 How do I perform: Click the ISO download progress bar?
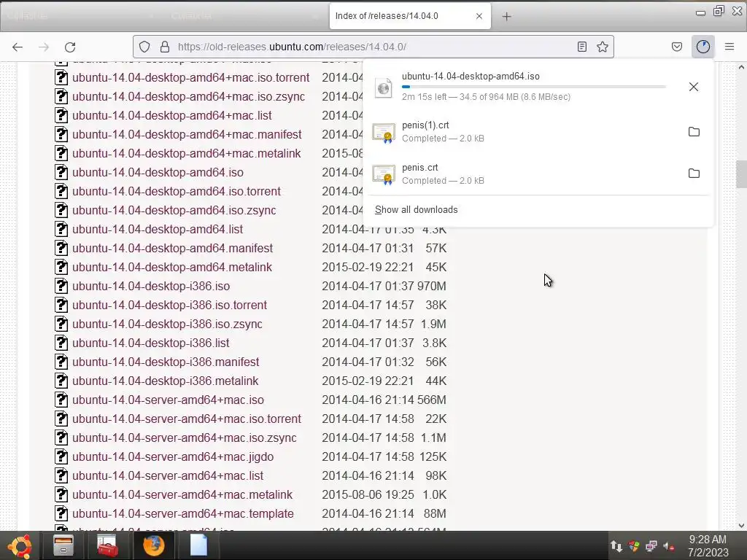pos(533,87)
